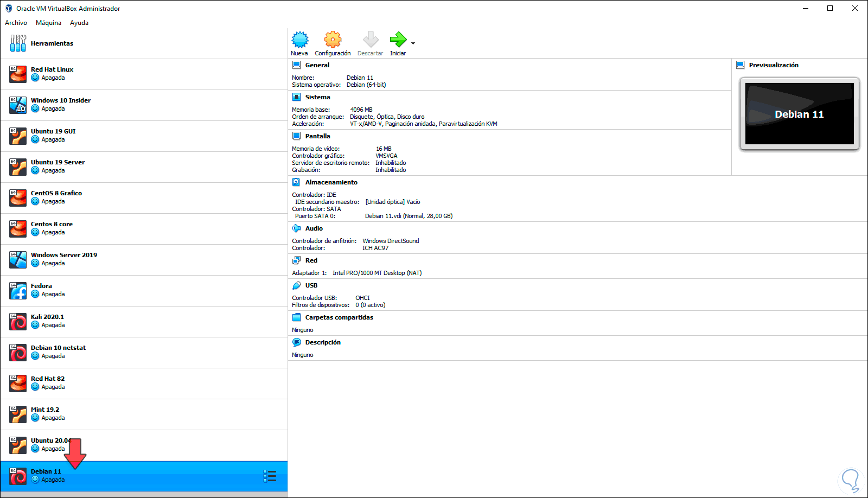This screenshot has height=498, width=868.
Task: Click the Sistema section chip icon
Action: [x=297, y=97]
